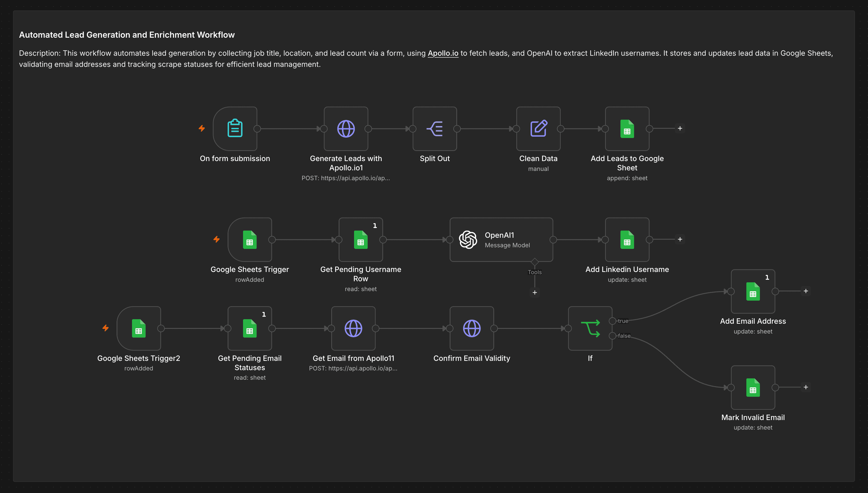Open the OpenAI1 Message Model node

(x=501, y=239)
